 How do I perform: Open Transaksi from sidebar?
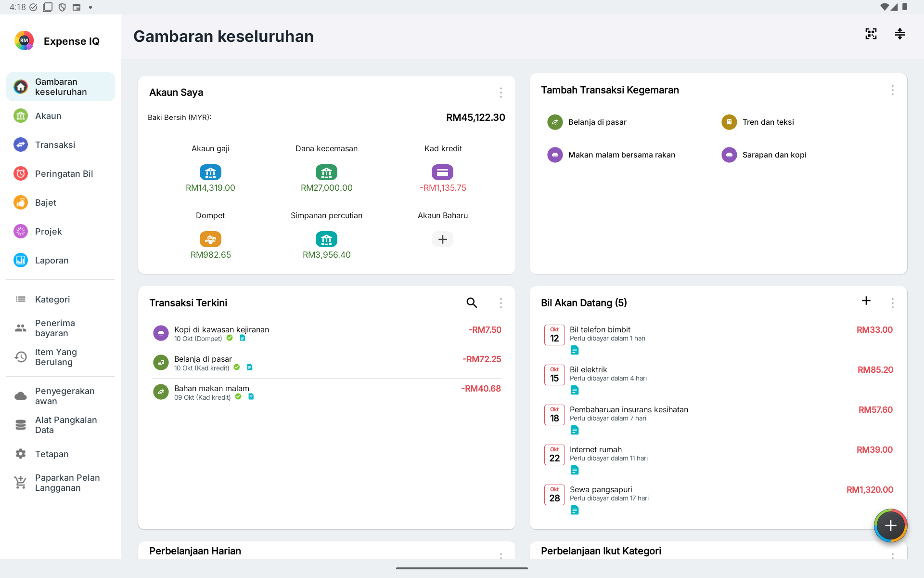[x=61, y=144]
